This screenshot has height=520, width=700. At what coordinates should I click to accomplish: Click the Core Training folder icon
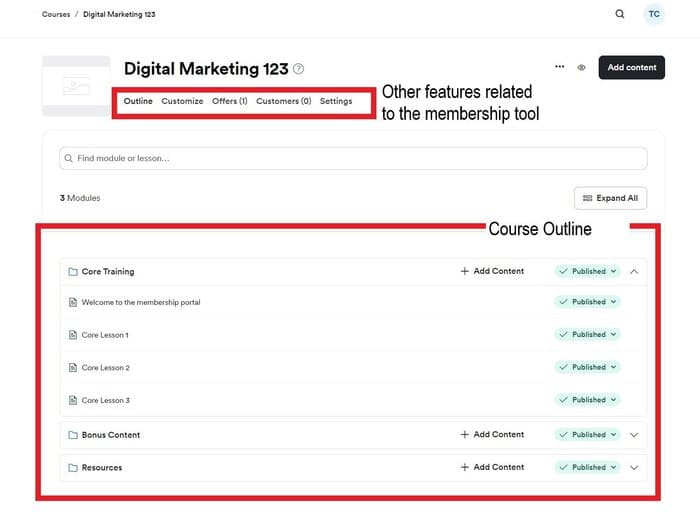[x=73, y=271]
